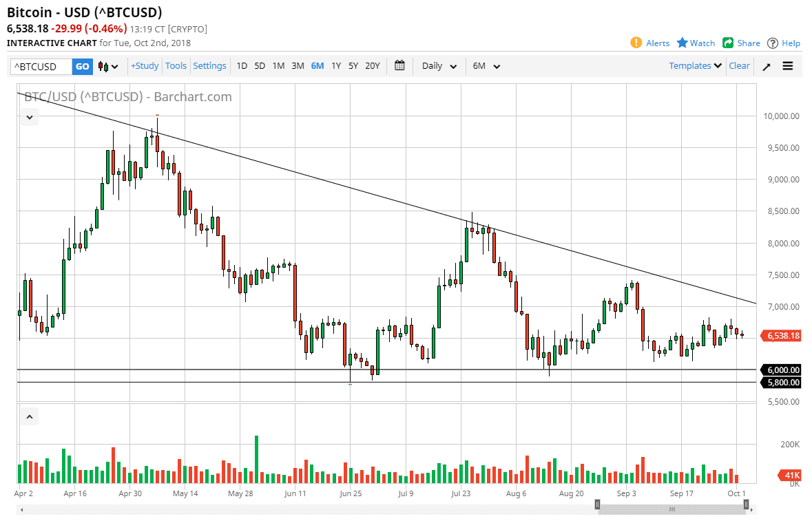
Task: Select the 1Y time range
Action: [x=336, y=66]
